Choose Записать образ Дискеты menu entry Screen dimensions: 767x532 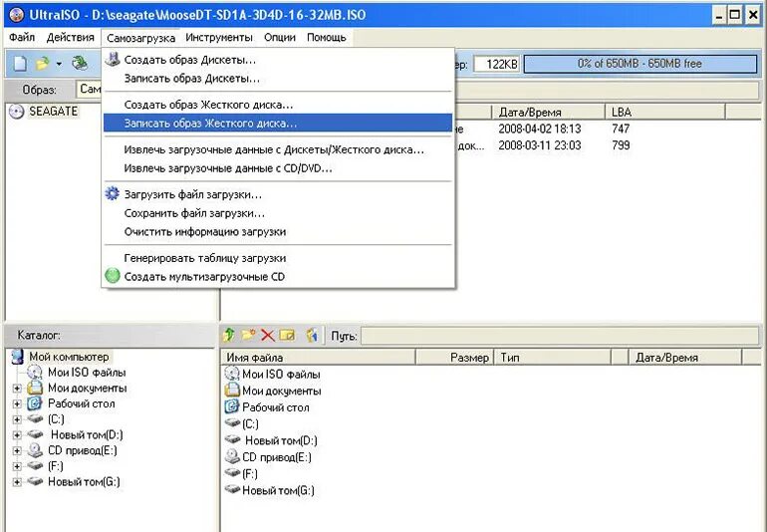[278, 79]
